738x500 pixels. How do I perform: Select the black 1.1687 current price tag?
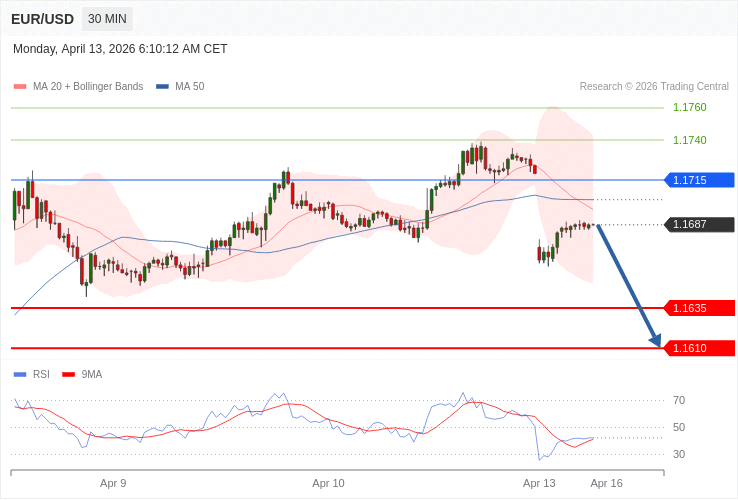click(x=699, y=225)
